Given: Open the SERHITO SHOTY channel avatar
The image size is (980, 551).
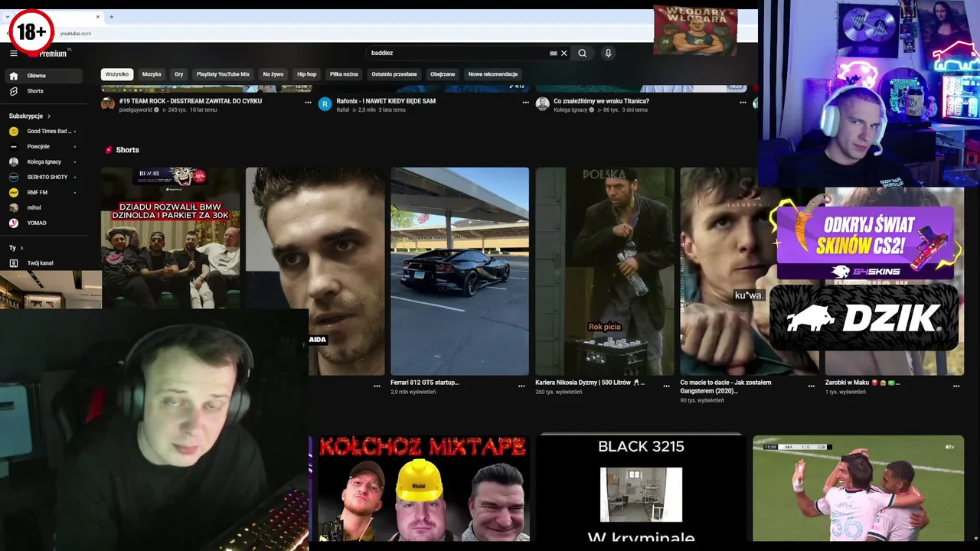Looking at the screenshot, I should click(14, 177).
